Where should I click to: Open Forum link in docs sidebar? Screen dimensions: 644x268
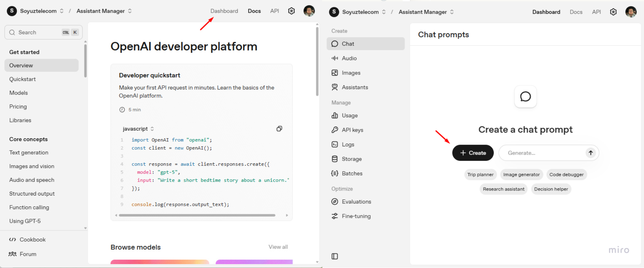point(23,254)
